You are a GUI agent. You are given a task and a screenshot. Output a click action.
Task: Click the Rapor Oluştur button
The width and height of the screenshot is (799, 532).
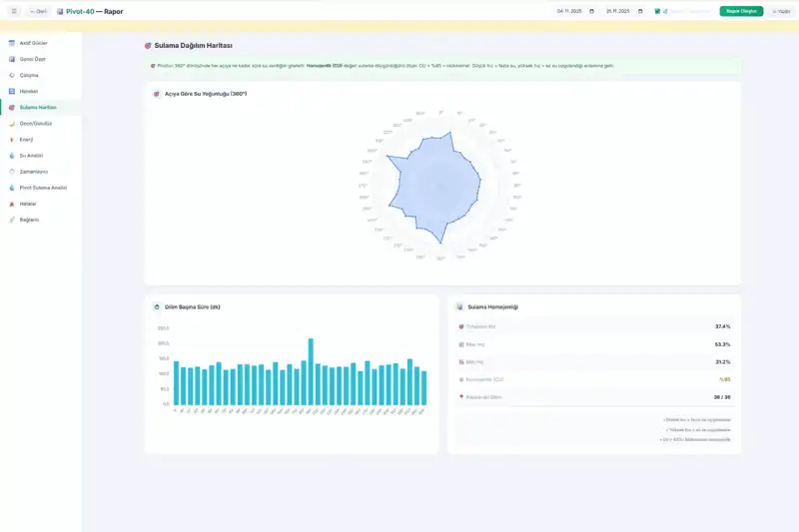[743, 11]
